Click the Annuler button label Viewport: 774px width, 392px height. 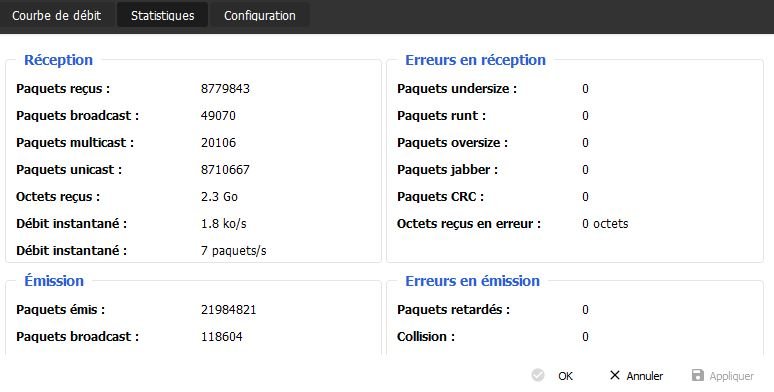point(645,376)
